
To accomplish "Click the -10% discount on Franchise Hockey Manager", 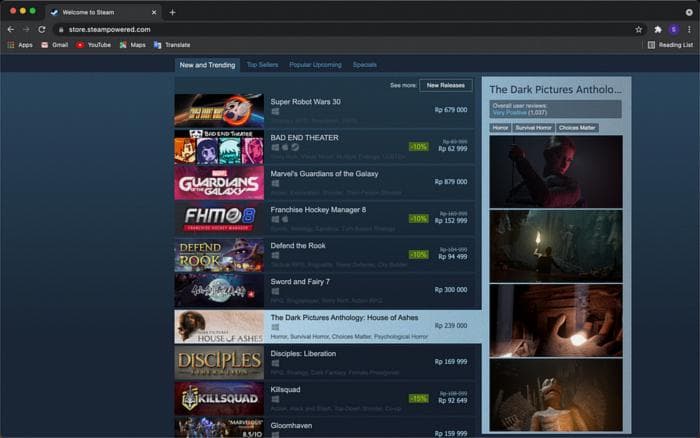I will 418,219.
